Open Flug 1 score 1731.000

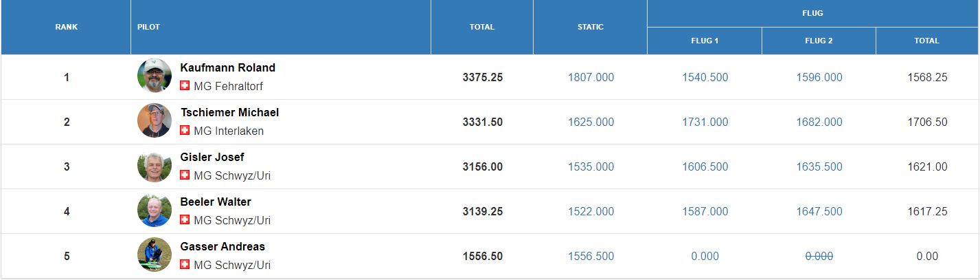pyautogui.click(x=705, y=122)
